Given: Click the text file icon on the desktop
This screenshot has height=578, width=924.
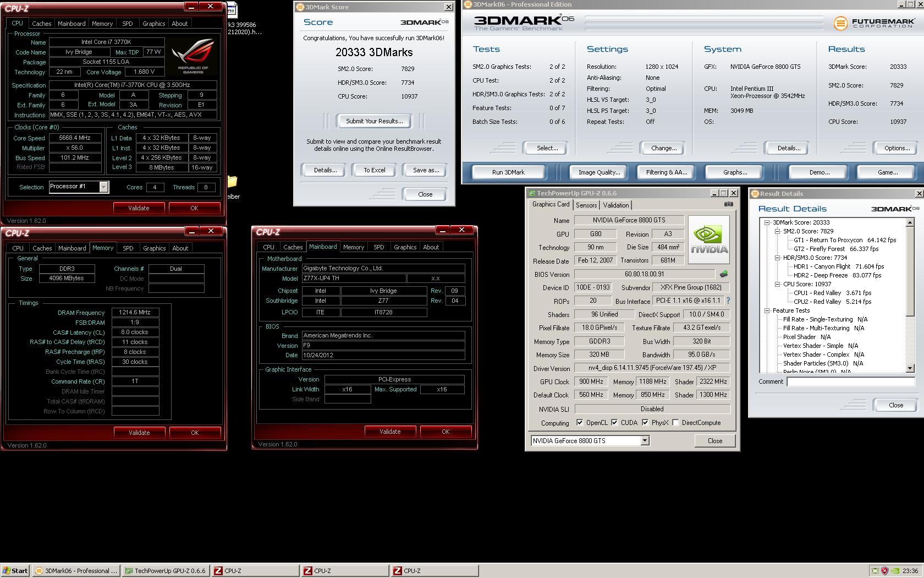Looking at the screenshot, I should click(x=232, y=10).
